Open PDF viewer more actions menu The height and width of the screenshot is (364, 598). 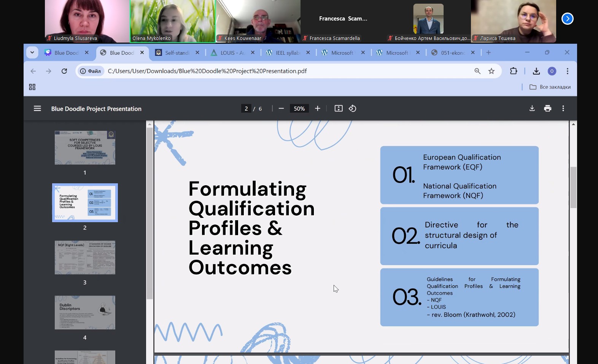coord(563,108)
